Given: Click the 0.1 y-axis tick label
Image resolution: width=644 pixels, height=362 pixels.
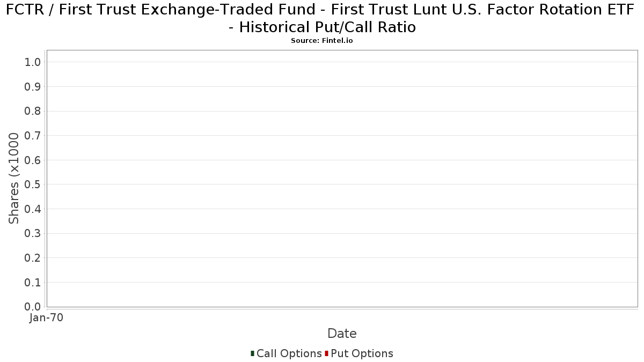Looking at the screenshot, I should pyautogui.click(x=33, y=283).
